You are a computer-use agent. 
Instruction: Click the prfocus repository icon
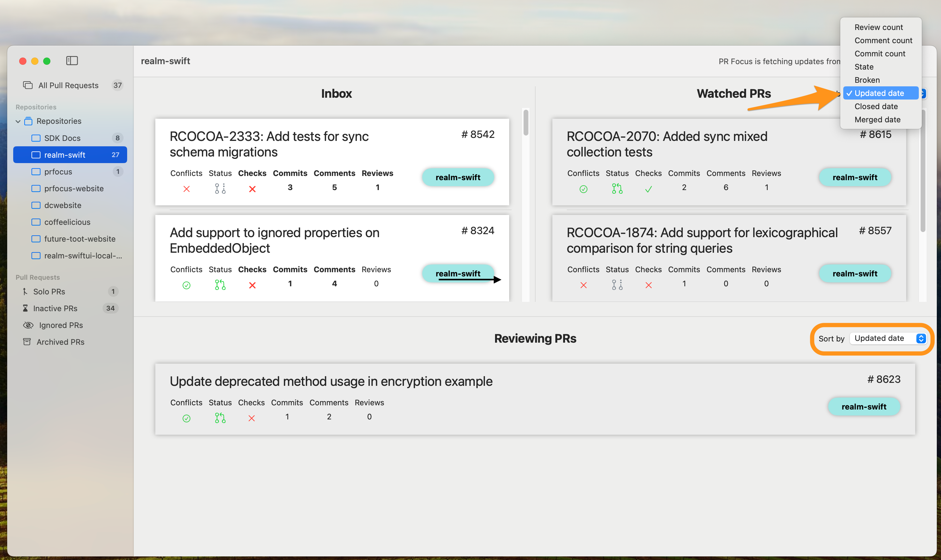pyautogui.click(x=36, y=172)
